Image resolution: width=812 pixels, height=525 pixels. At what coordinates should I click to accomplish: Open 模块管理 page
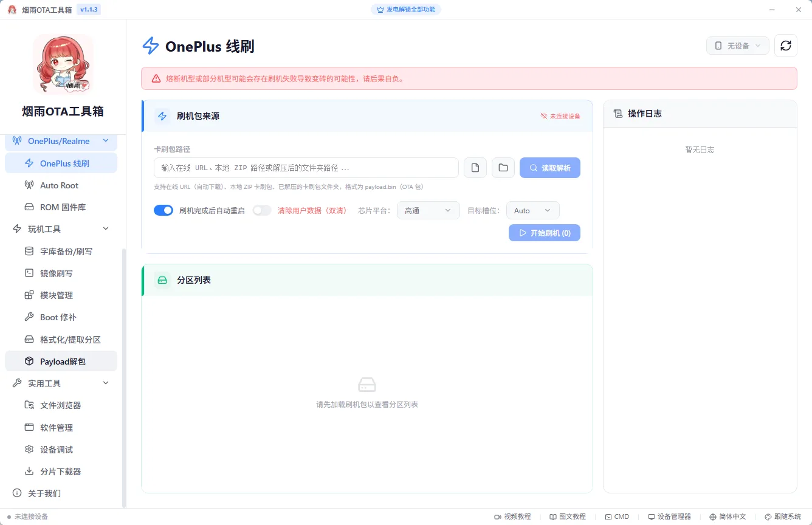(x=61, y=295)
